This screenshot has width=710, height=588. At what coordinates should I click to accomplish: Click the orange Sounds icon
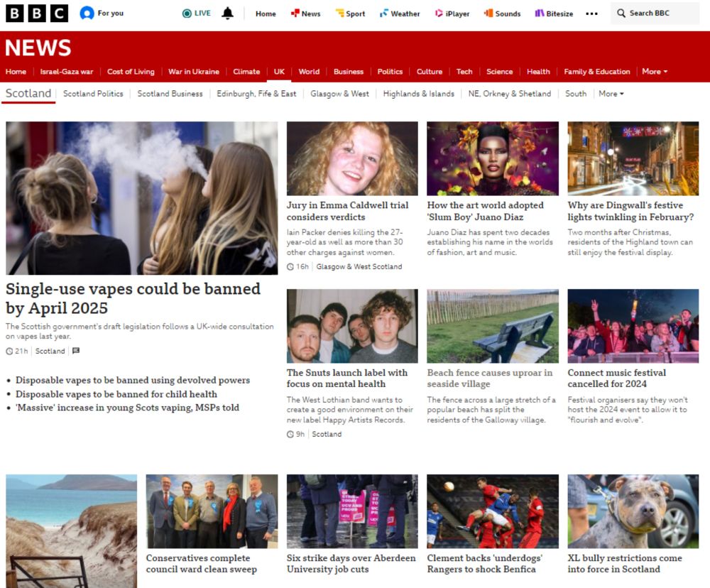click(x=488, y=13)
